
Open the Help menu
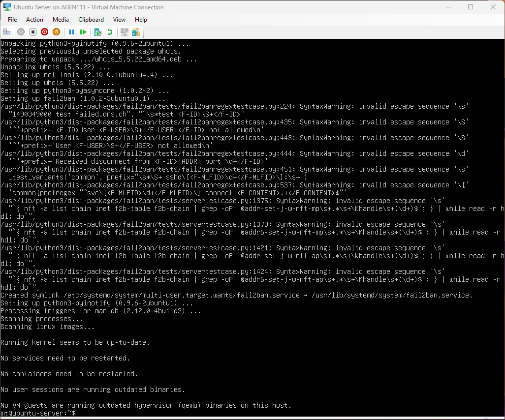pyautogui.click(x=141, y=20)
